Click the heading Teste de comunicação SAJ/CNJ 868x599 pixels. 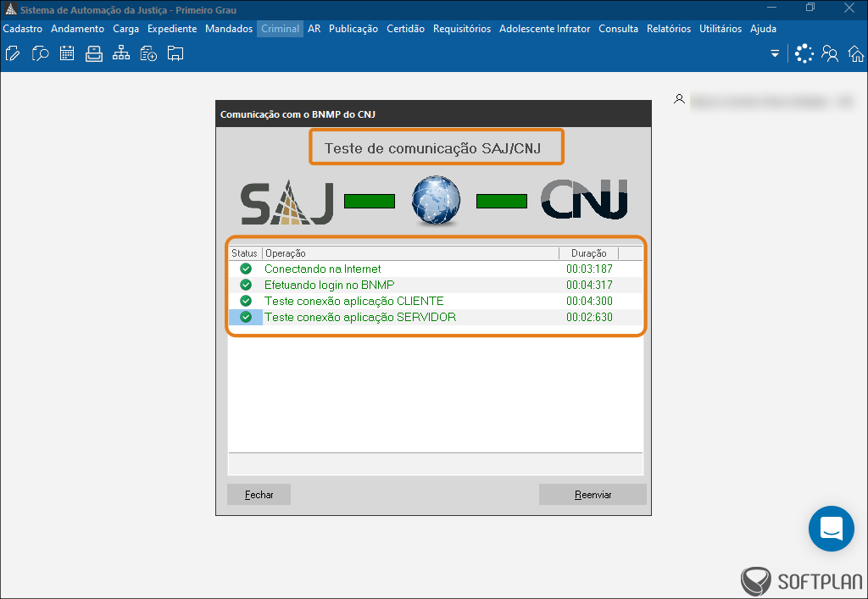tap(432, 148)
